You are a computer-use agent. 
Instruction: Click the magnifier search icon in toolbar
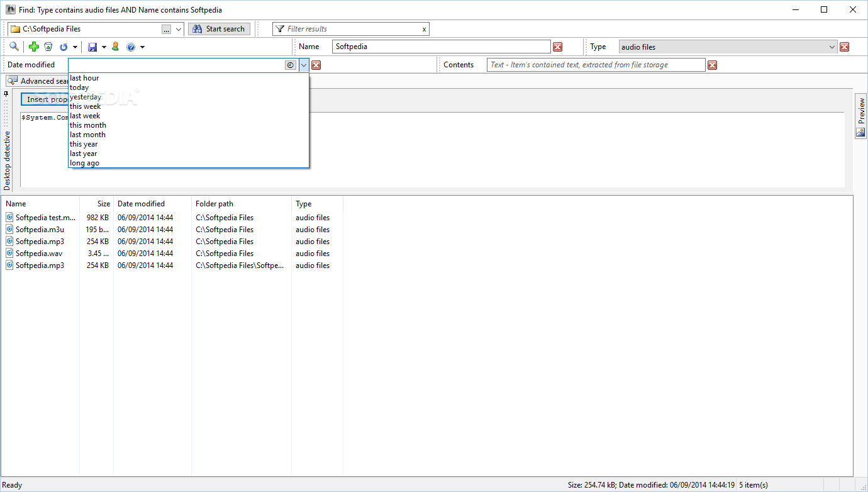(x=14, y=47)
